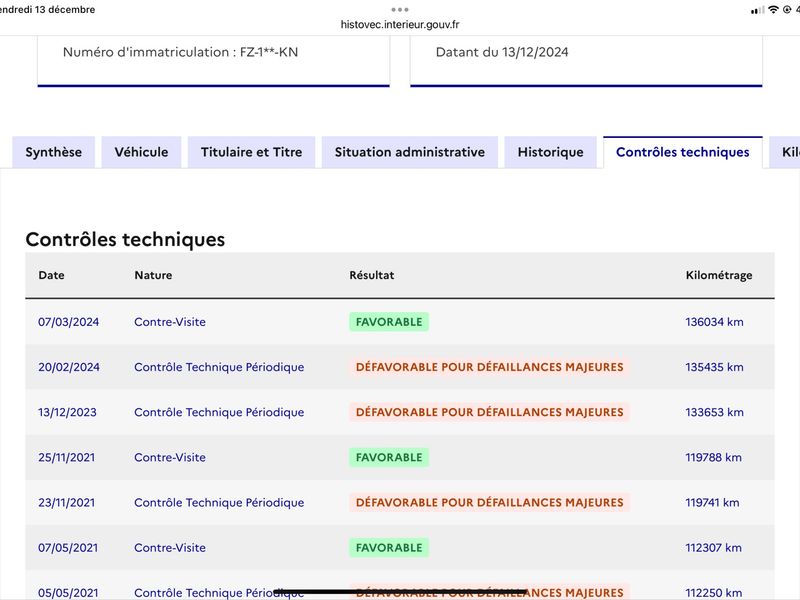The image size is (800, 600).
Task: Tap the orientation lock status icon
Action: coord(787,10)
